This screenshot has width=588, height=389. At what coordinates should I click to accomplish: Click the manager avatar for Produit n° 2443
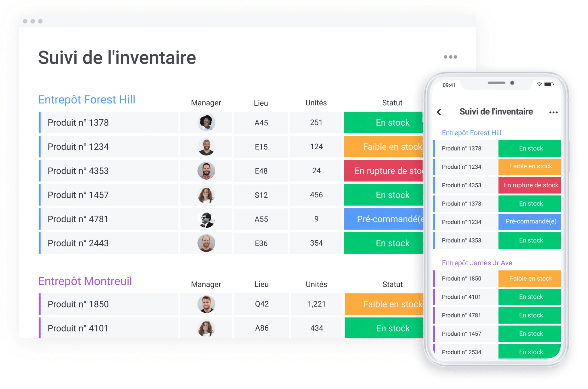click(206, 243)
